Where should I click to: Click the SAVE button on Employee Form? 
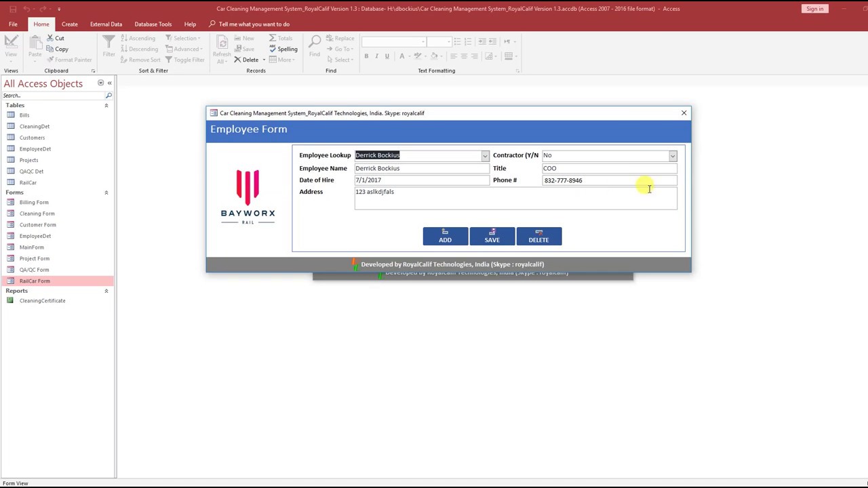click(x=492, y=236)
